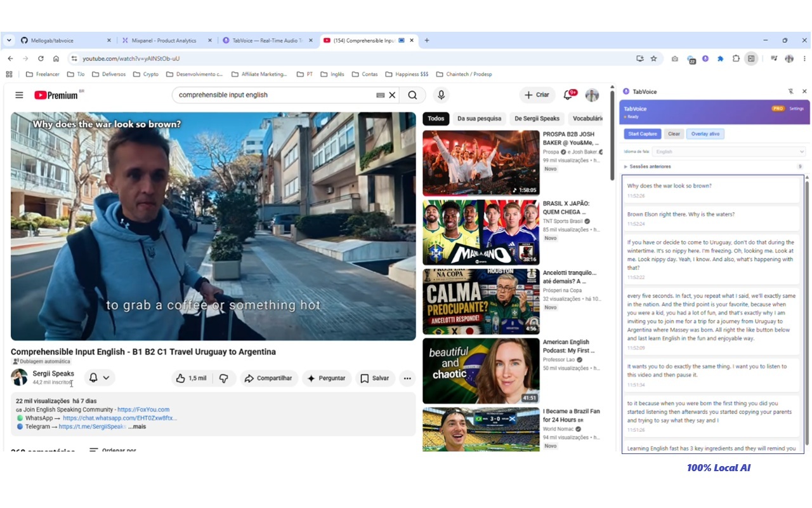Open subscription notification bell dropdown
This screenshot has height=508, width=812.
(99, 377)
